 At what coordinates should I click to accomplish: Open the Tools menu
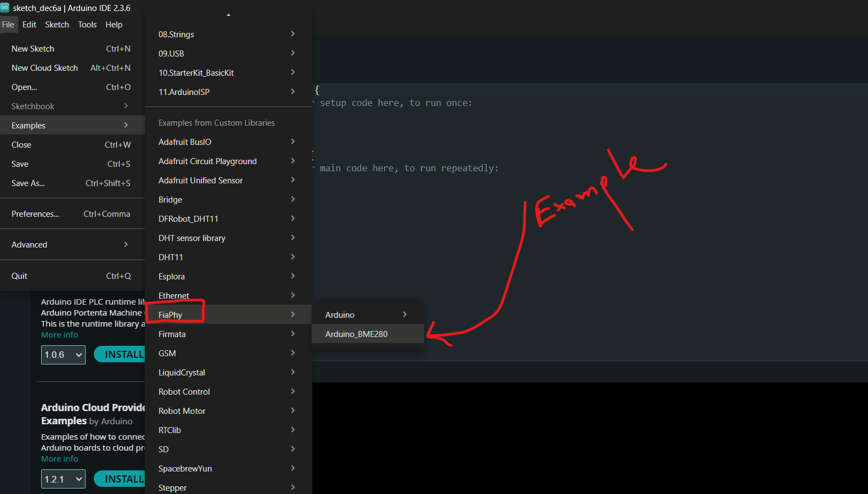pos(87,25)
